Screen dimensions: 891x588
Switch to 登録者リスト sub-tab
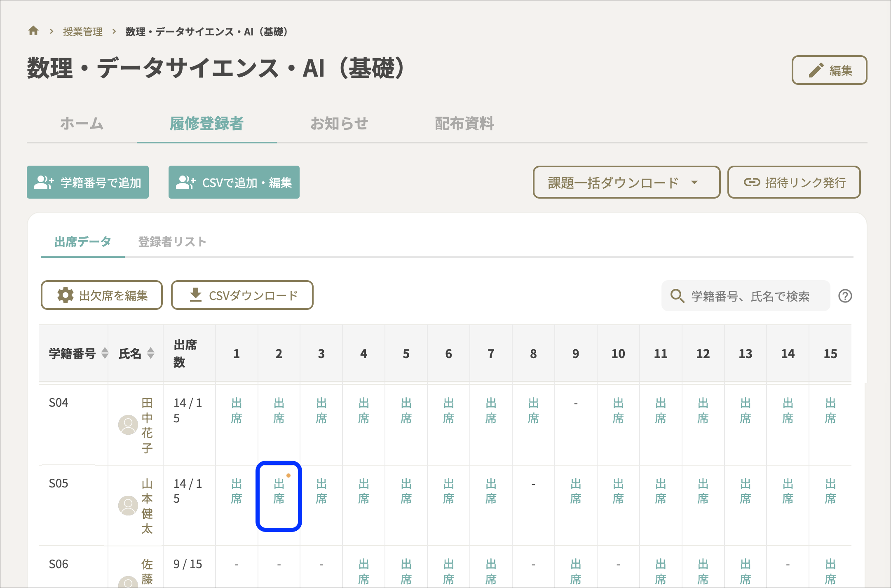[x=172, y=242]
